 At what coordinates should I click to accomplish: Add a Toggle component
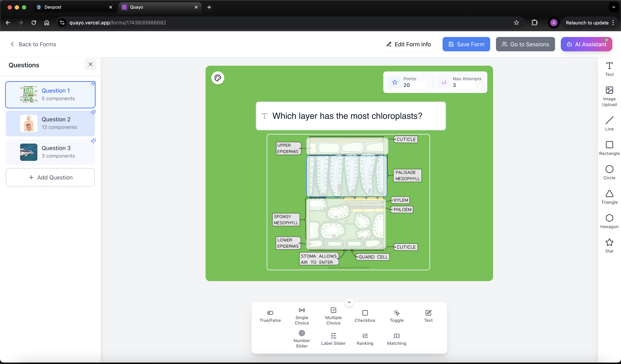(x=396, y=316)
